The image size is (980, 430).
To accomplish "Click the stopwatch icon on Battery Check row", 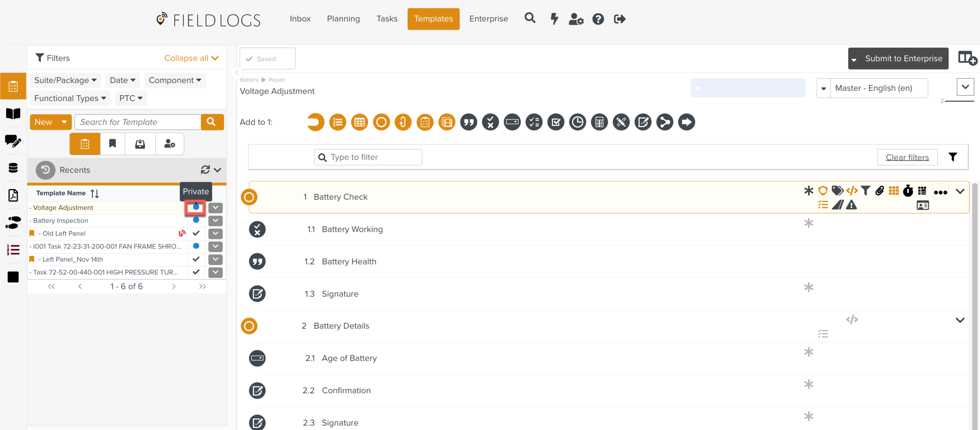I will [908, 191].
